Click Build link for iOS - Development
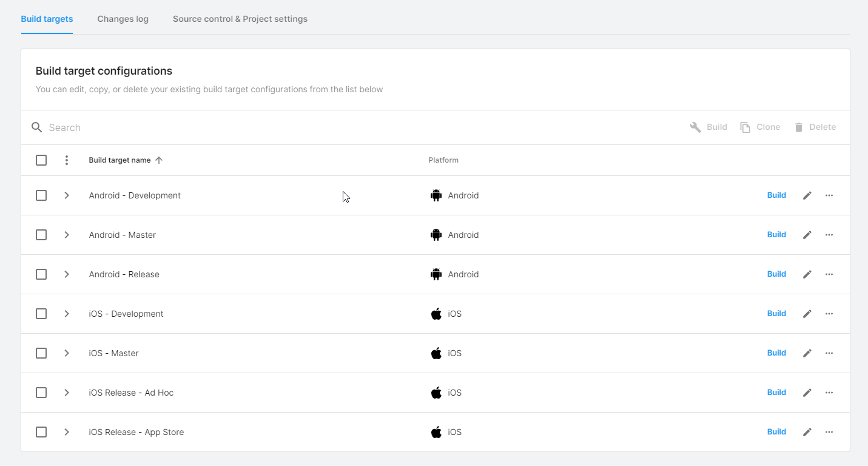 pos(776,313)
